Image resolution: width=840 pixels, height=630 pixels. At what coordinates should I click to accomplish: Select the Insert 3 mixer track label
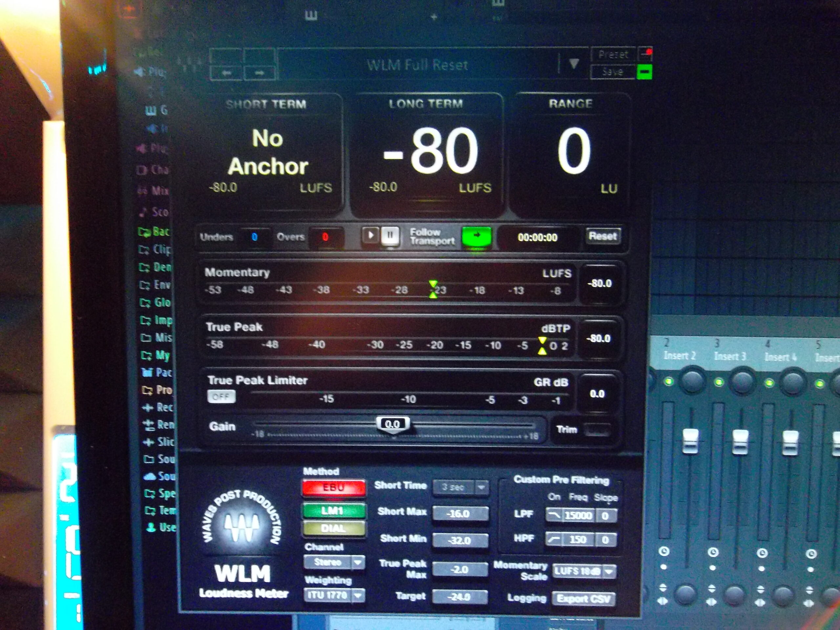pos(730,356)
